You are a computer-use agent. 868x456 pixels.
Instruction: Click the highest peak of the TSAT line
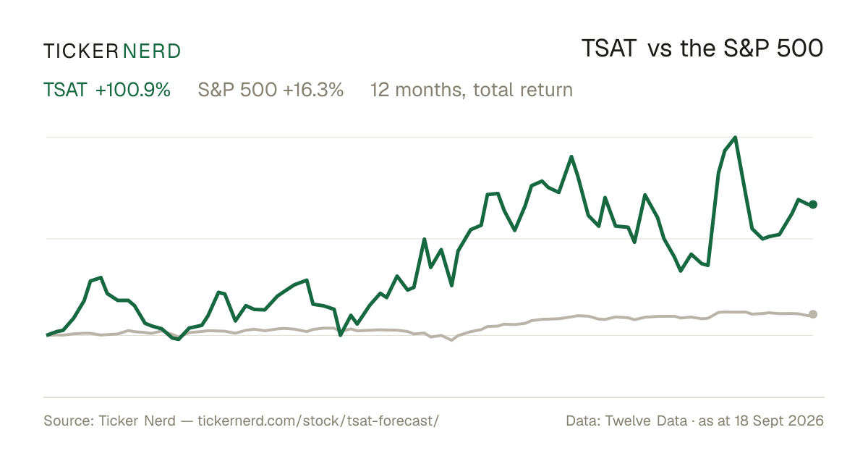point(736,137)
